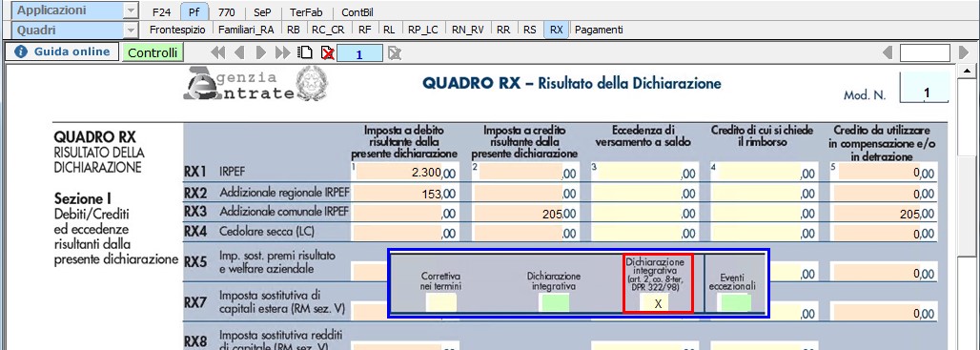Click the greyed delete-all modules icon

click(394, 53)
